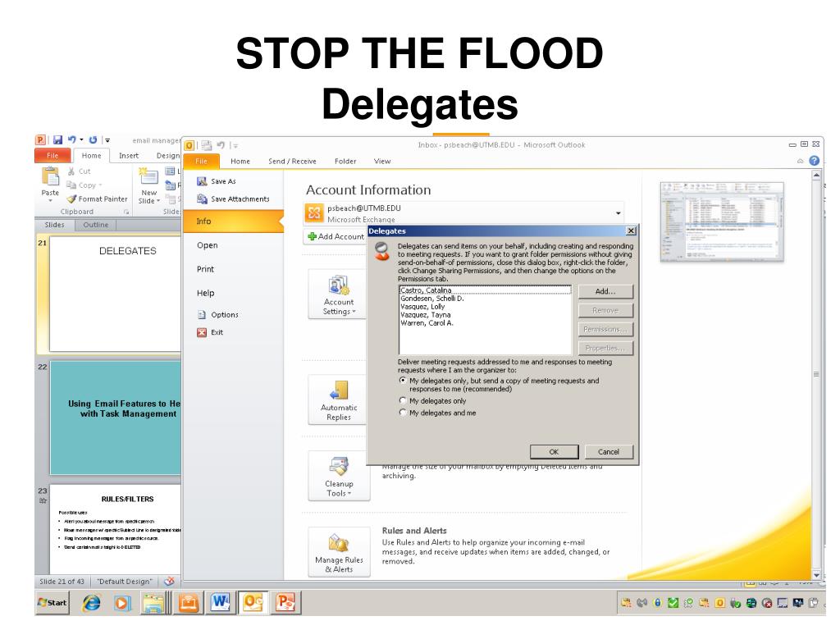Select slide 22 Task Management thumbnail
This screenshot has height=630, width=840.
click(x=116, y=418)
